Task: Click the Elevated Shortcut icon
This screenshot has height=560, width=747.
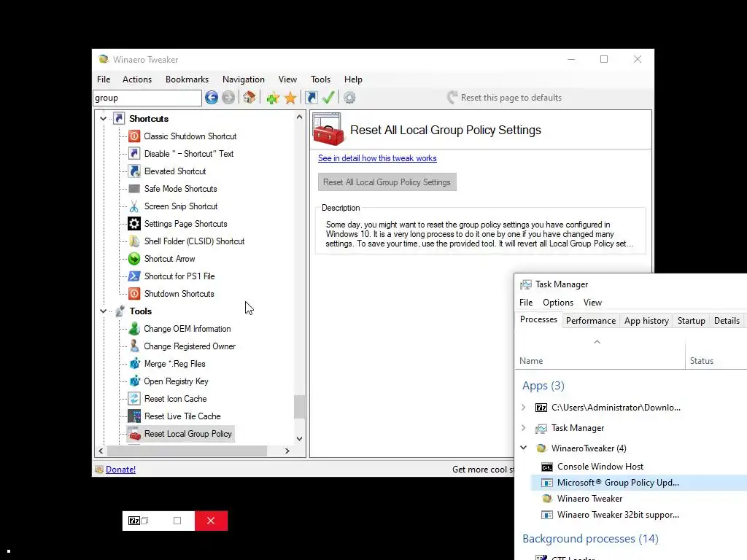Action: pos(134,171)
